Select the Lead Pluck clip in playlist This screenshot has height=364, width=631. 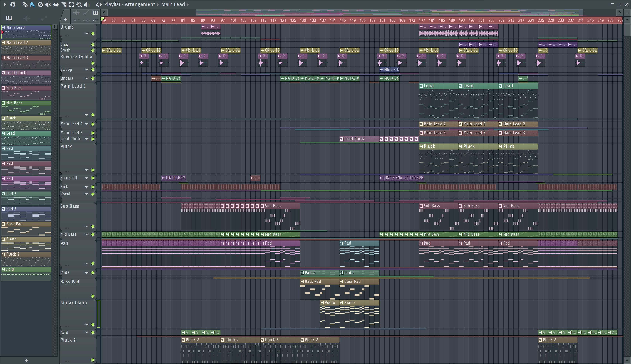coord(359,139)
